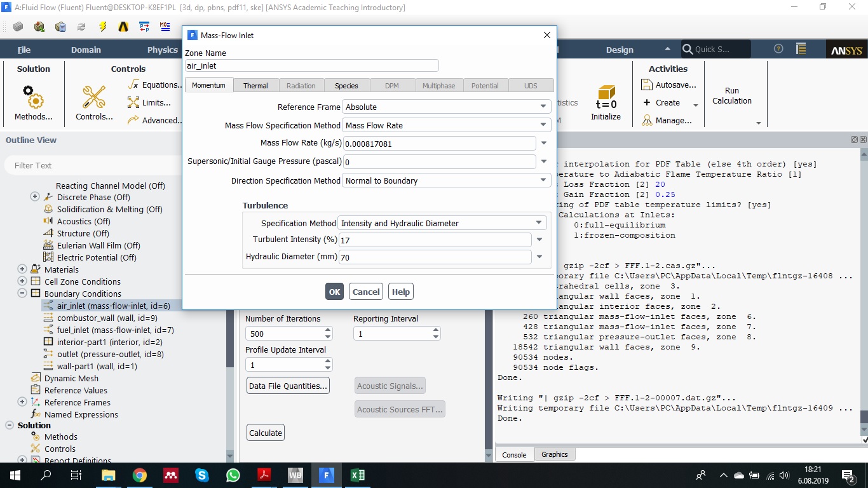Open the Domain ribbon tab
Screen dimensions: 868x488
(86, 50)
